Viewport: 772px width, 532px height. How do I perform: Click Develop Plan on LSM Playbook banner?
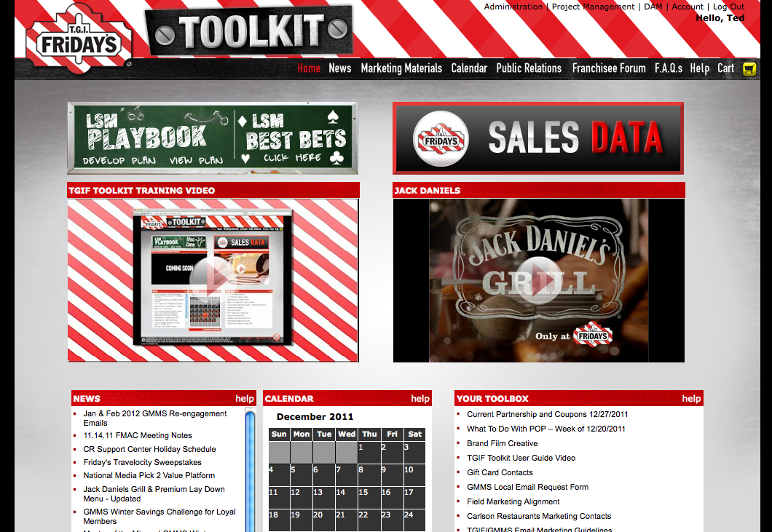[x=114, y=161]
